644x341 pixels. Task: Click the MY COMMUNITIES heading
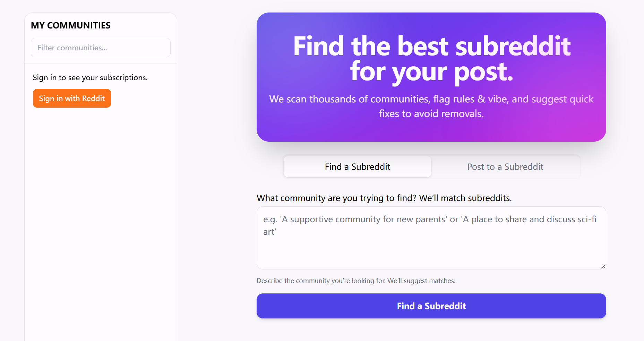(71, 25)
